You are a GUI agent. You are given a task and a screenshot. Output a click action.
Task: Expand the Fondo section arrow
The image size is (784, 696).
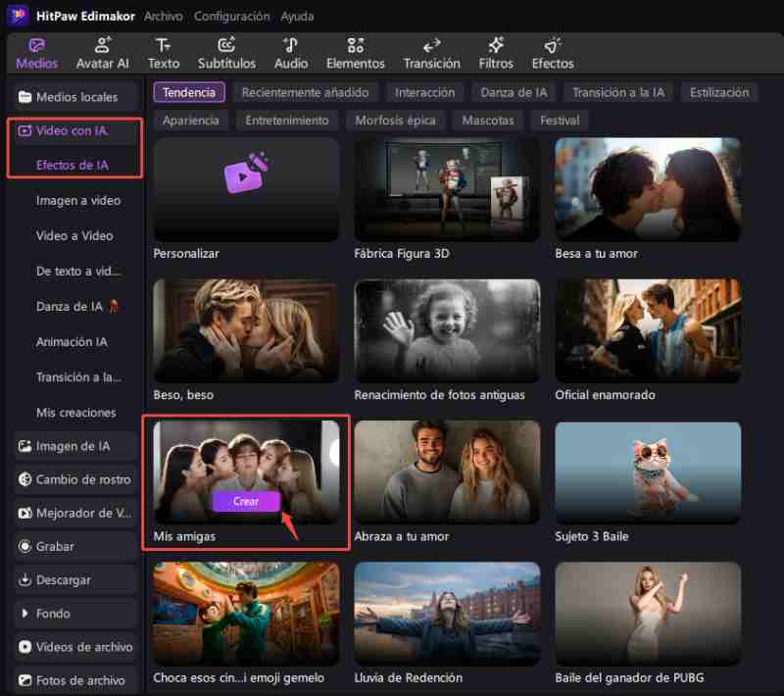[x=24, y=614]
